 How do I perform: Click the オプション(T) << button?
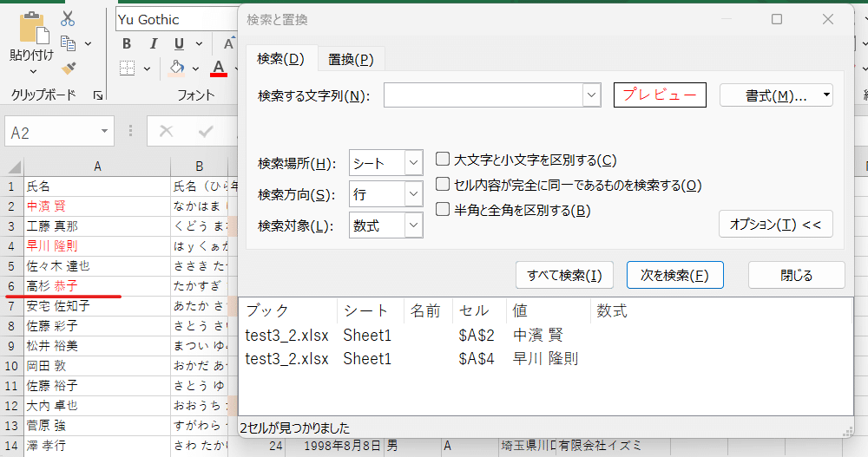pyautogui.click(x=775, y=224)
